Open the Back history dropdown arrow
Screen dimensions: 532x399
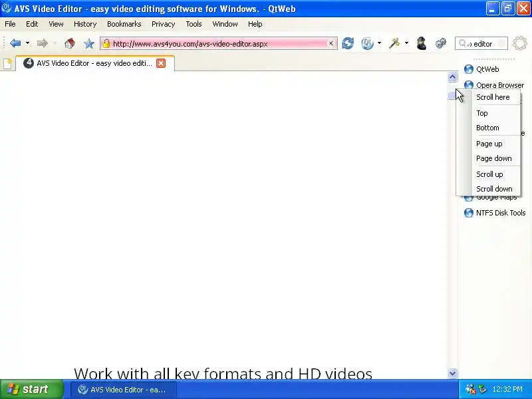point(27,43)
